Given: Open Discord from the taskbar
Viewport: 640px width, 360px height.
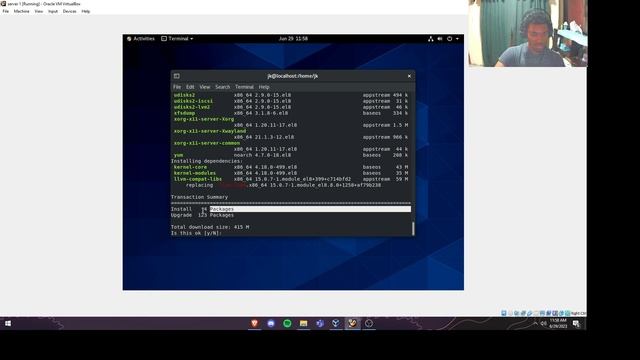Looking at the screenshot, I should [271, 323].
